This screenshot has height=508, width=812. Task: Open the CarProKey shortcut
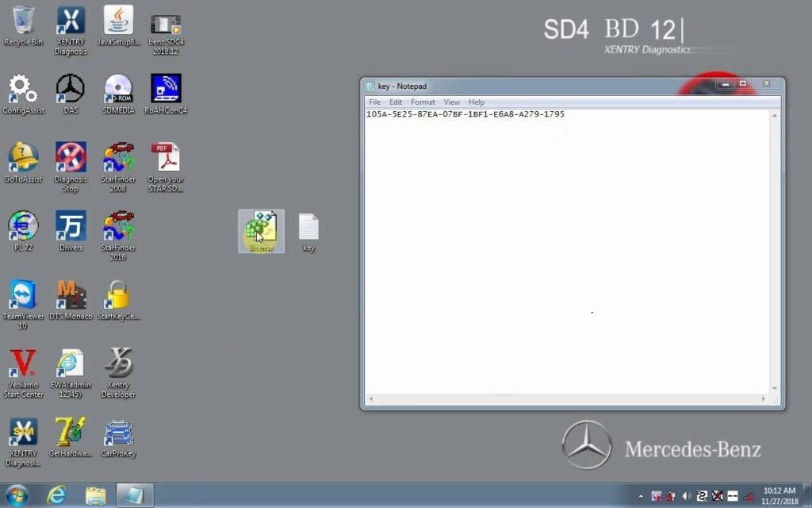pos(118,438)
